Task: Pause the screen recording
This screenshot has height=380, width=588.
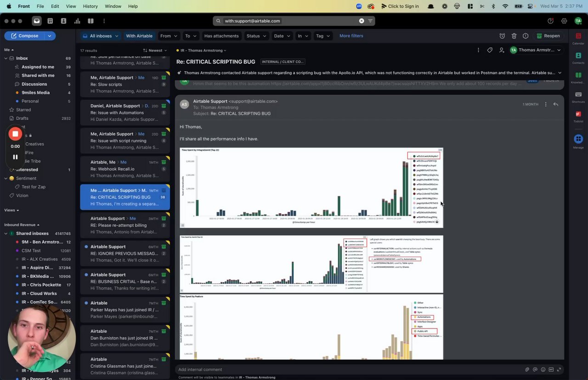Action: 15,157
